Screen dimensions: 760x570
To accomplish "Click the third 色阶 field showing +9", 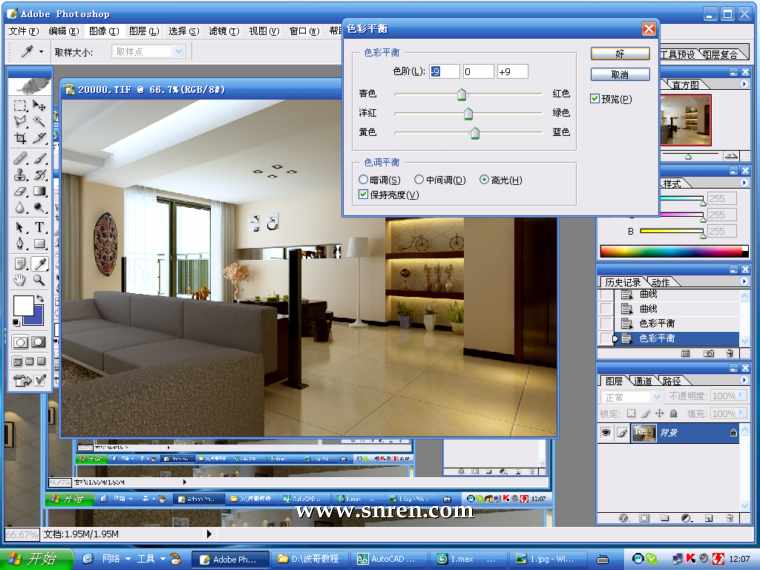I will click(512, 72).
